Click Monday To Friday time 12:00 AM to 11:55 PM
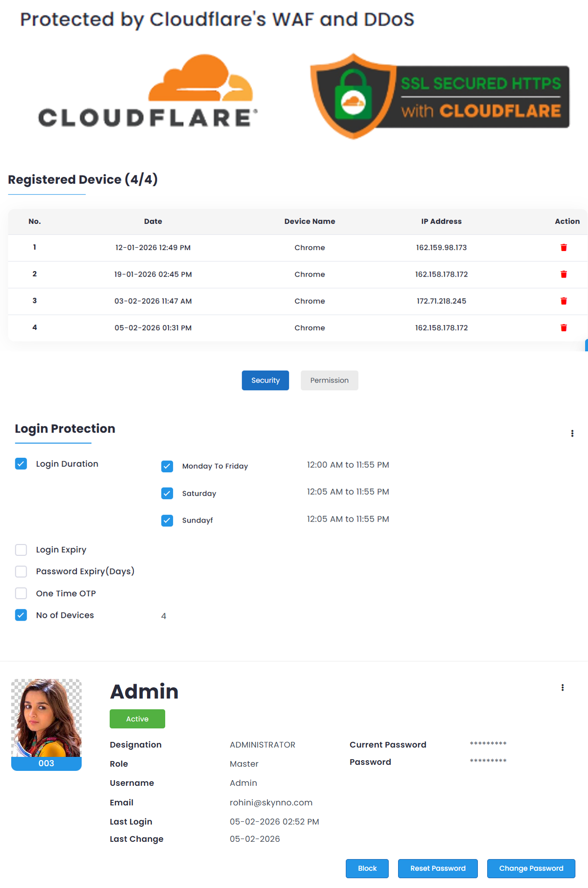This screenshot has width=588, height=888. [348, 465]
